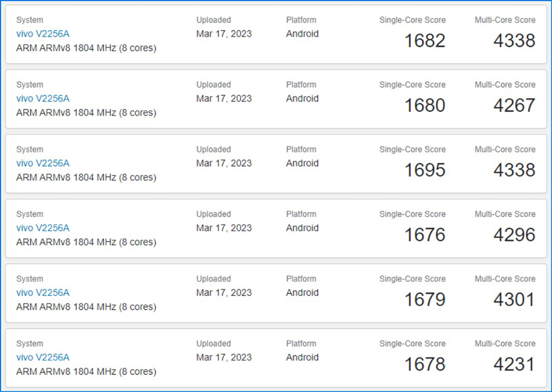The height and width of the screenshot is (392, 552).
Task: Click the multi-core score 4267
Action: coord(514,106)
